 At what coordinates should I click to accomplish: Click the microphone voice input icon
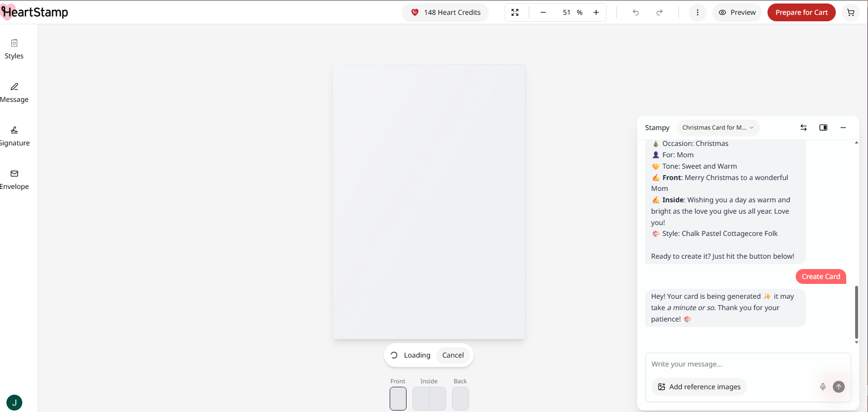click(x=823, y=387)
